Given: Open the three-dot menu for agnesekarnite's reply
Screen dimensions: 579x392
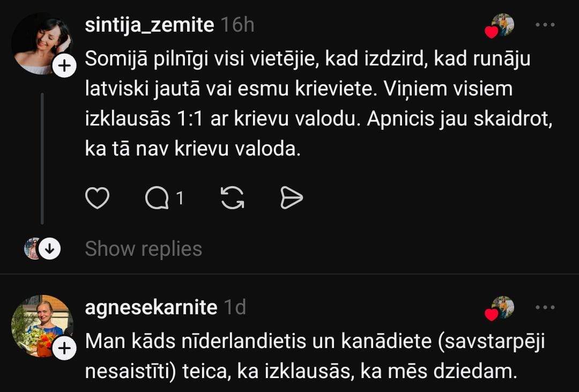Looking at the screenshot, I should pyautogui.click(x=545, y=307).
